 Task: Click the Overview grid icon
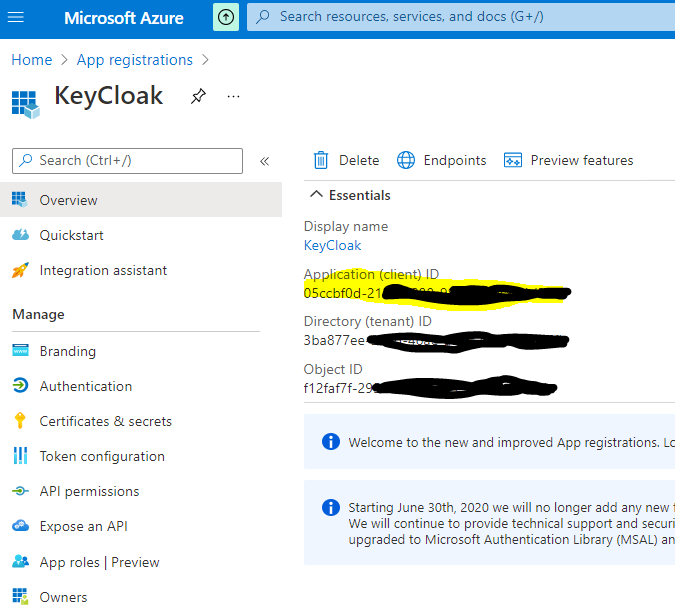(20, 199)
